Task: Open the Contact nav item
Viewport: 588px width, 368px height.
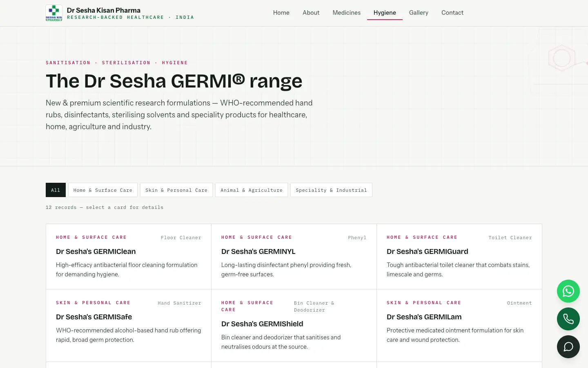Action: (452, 13)
